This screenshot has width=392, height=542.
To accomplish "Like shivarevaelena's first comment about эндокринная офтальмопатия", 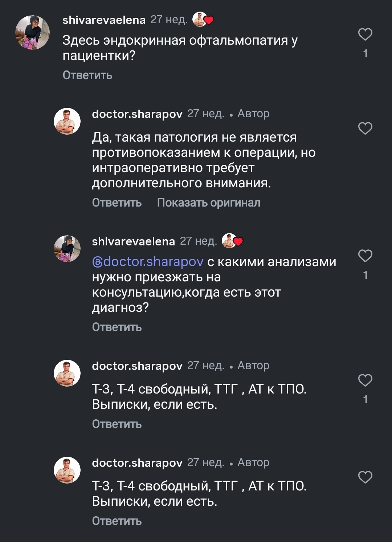I will click(x=365, y=34).
